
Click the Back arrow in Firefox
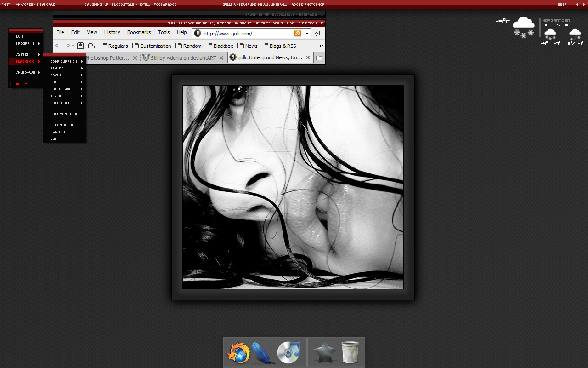[58, 46]
